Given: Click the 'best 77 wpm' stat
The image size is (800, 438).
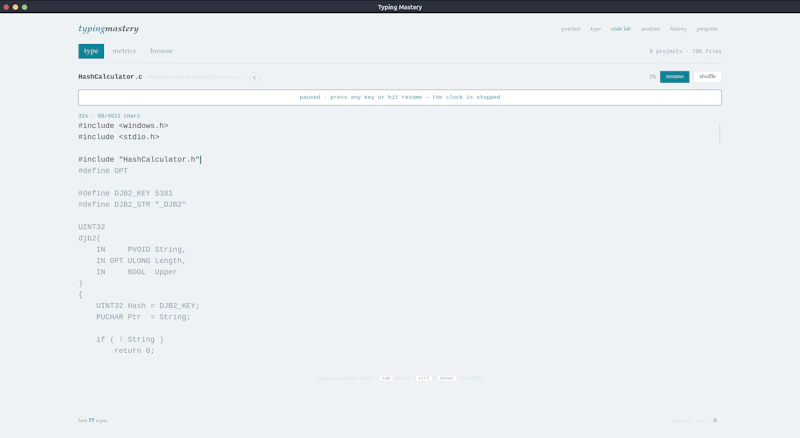Looking at the screenshot, I should pyautogui.click(x=92, y=420).
